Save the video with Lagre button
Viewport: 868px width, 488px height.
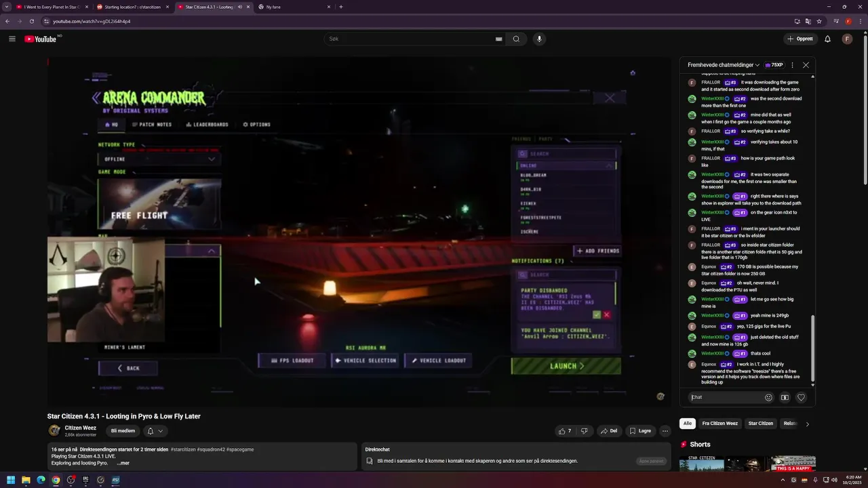click(x=640, y=430)
